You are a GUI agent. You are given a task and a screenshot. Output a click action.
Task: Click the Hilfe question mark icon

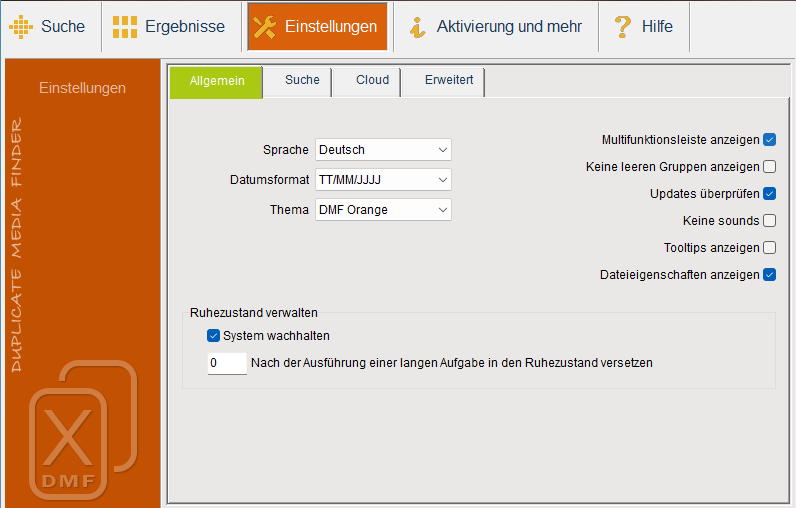point(623,27)
